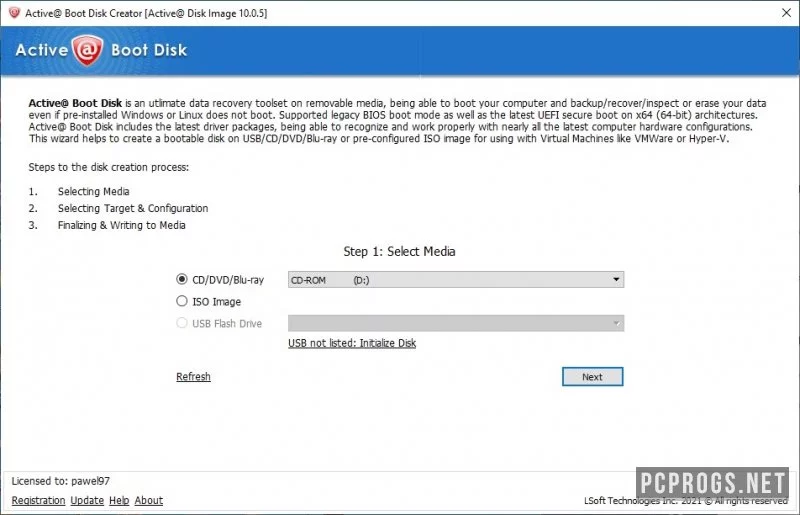800x515 pixels.
Task: Open the About link
Action: click(148, 500)
